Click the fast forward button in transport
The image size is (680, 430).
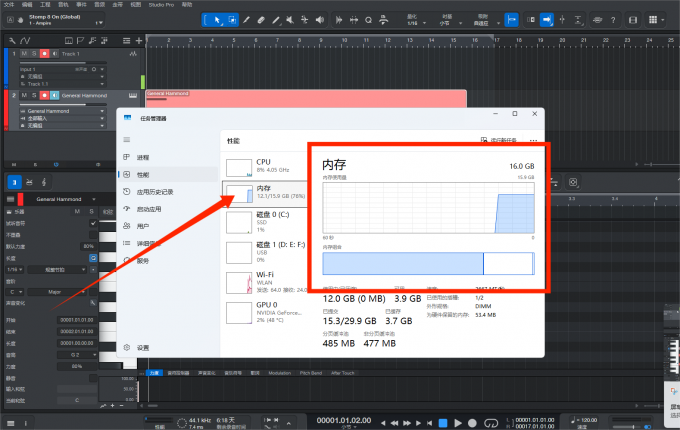407,423
